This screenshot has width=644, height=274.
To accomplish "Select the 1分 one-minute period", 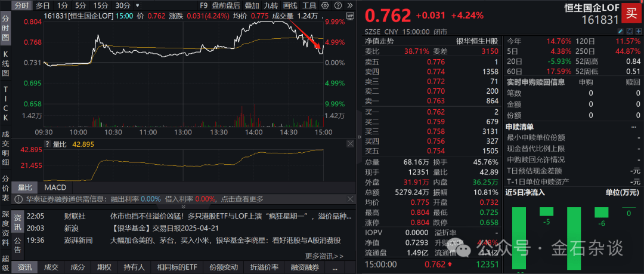I will (63, 5).
